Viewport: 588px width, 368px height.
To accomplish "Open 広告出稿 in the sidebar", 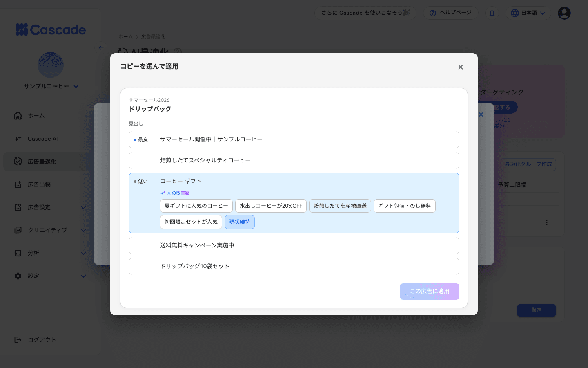I will (51, 184).
